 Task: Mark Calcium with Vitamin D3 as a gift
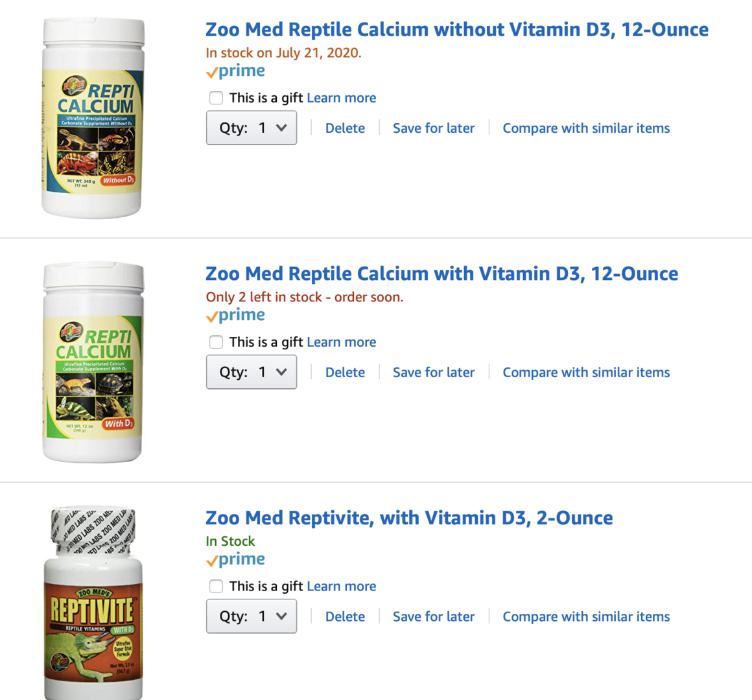point(216,342)
